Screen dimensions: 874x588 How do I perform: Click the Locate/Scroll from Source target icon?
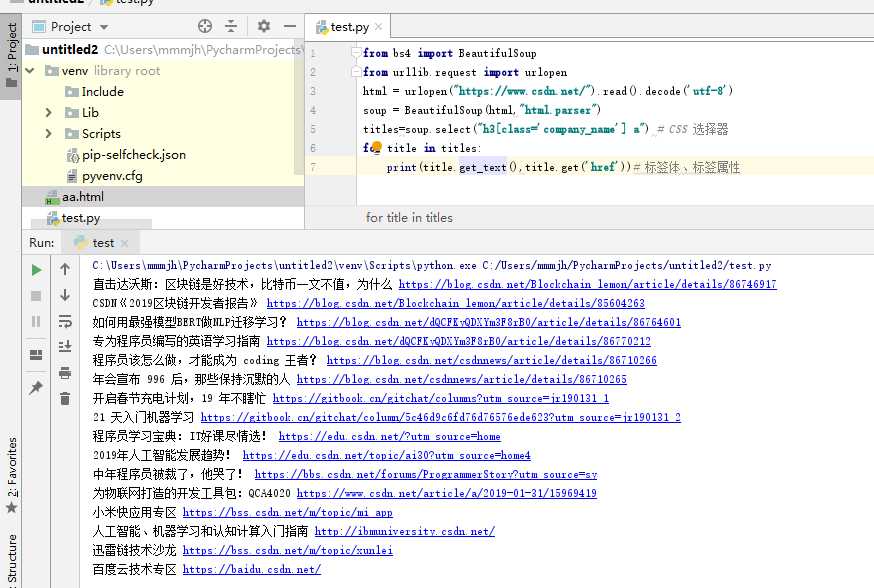[205, 26]
